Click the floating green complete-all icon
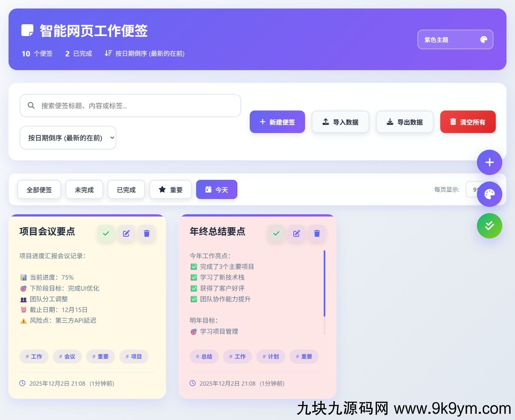The height and width of the screenshot is (420, 515). point(489,226)
